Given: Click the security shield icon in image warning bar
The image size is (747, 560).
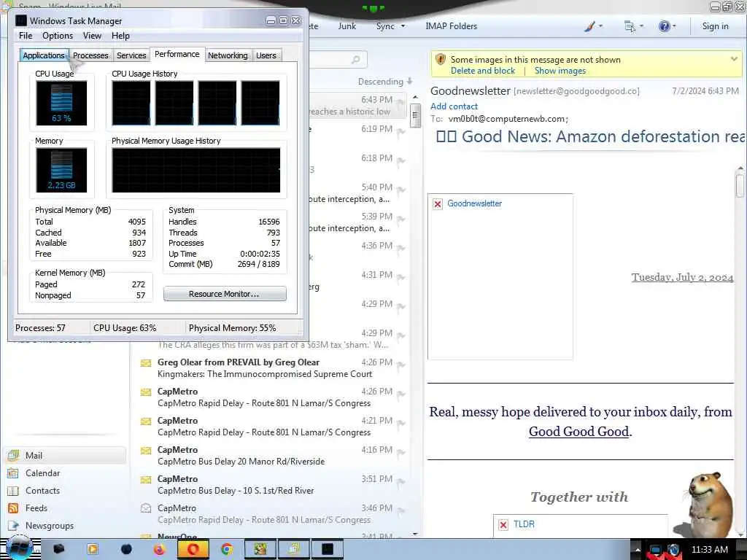Looking at the screenshot, I should click(x=440, y=59).
